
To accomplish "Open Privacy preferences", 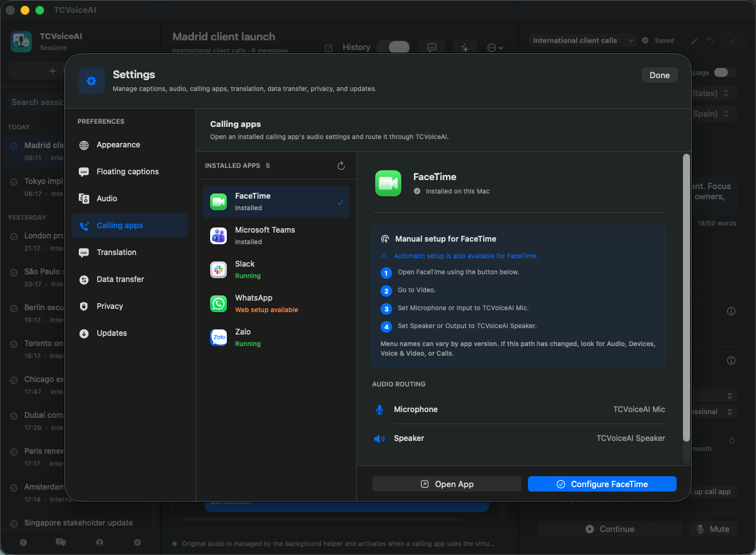I will 129,306.
